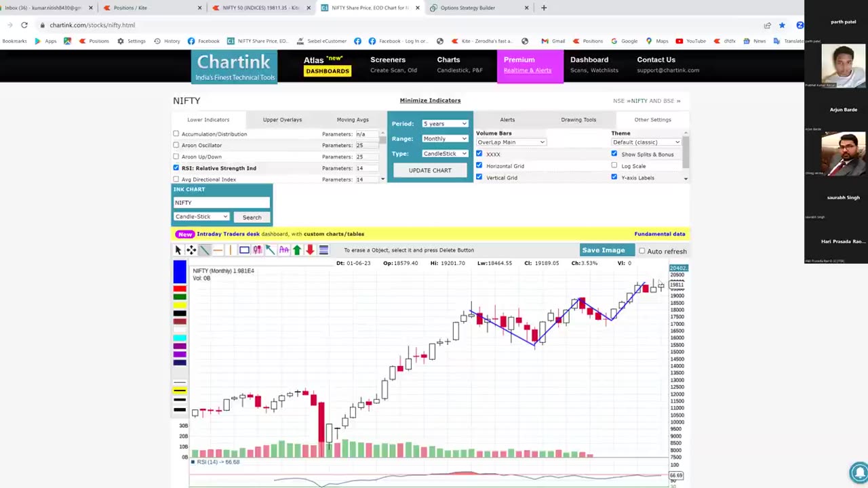Enable the Avg Directional Index indicator
Viewport: 868px width, 488px height.
pos(176,179)
